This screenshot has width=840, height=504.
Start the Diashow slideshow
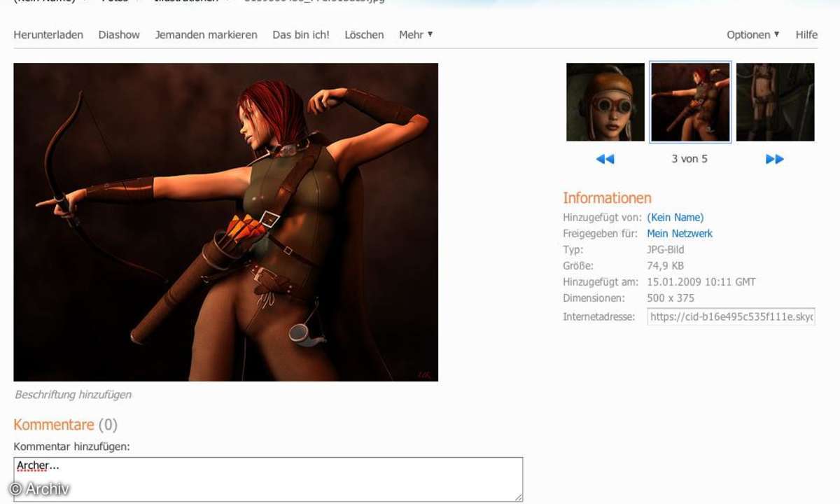click(x=119, y=34)
